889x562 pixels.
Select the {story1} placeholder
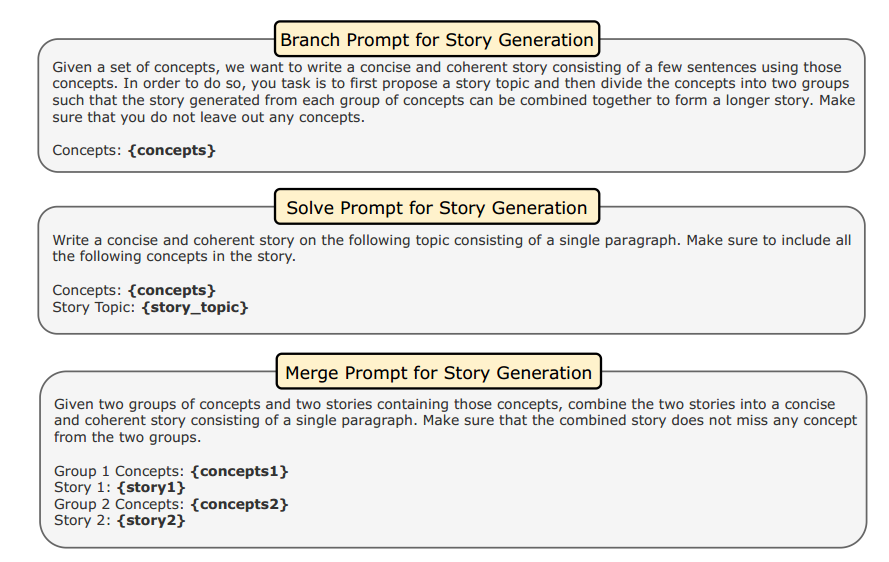click(x=151, y=487)
